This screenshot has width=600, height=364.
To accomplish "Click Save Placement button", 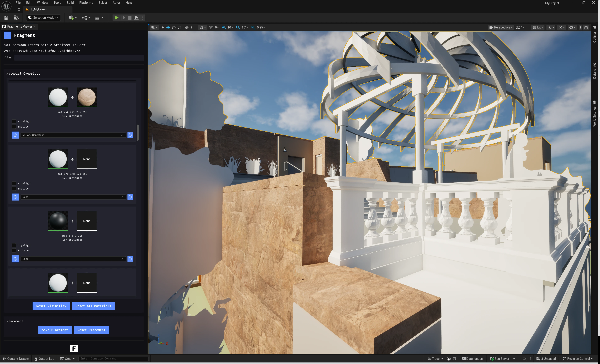I will tap(55, 330).
